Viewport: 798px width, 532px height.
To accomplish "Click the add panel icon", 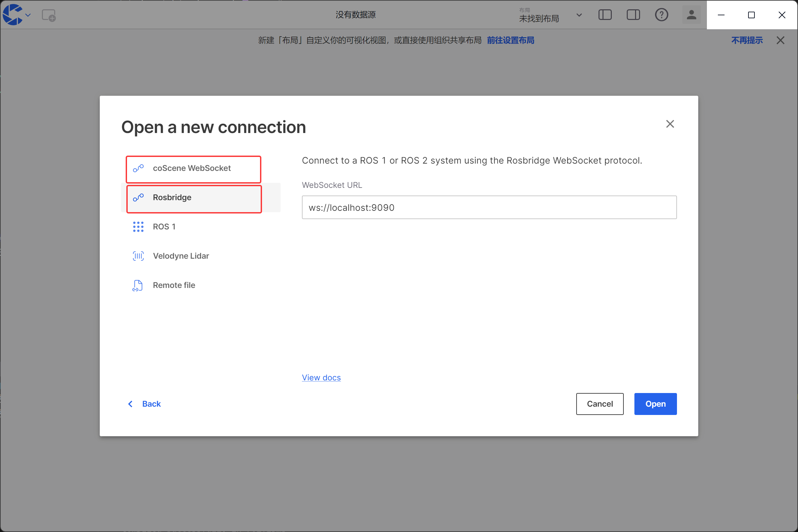I will pos(49,15).
